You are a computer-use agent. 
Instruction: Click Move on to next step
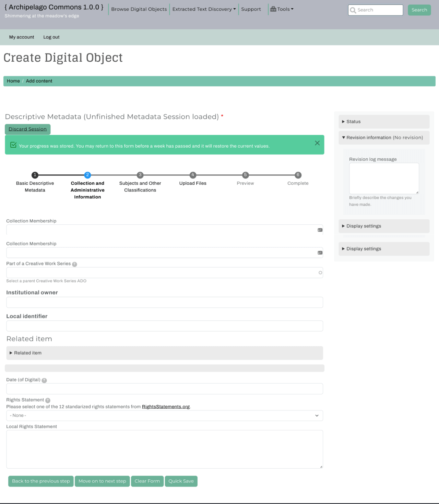point(102,481)
